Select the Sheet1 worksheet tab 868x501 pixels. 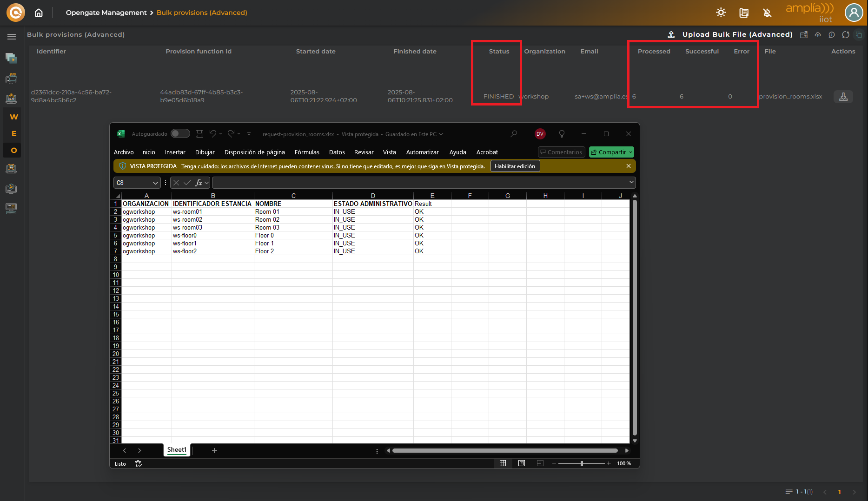coord(177,450)
